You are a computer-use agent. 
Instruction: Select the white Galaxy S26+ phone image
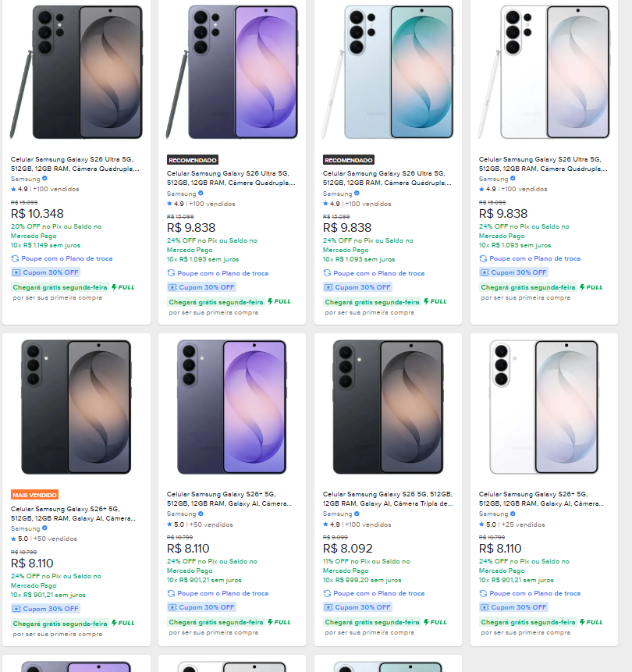point(544,407)
